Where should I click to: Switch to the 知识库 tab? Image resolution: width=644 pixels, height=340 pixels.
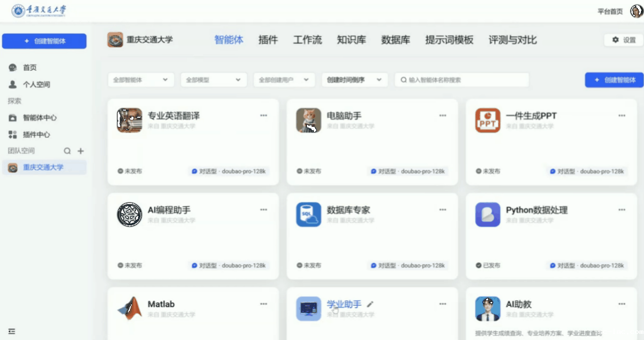tap(351, 40)
